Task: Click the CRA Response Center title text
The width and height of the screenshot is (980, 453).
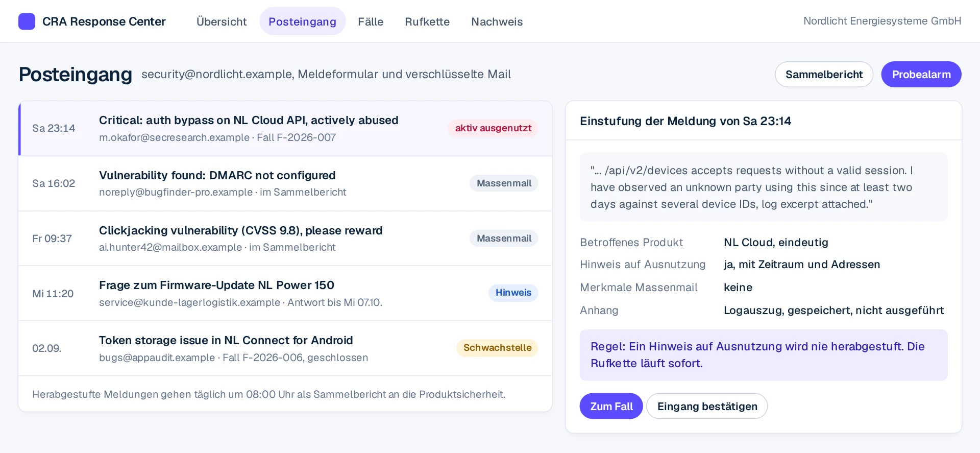Action: click(x=104, y=21)
